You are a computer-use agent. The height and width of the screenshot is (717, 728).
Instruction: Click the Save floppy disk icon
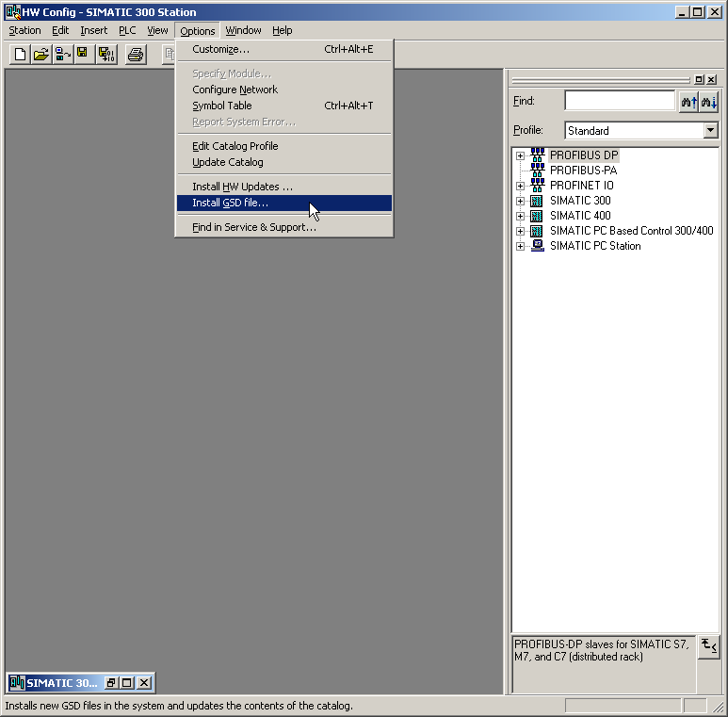(83, 55)
